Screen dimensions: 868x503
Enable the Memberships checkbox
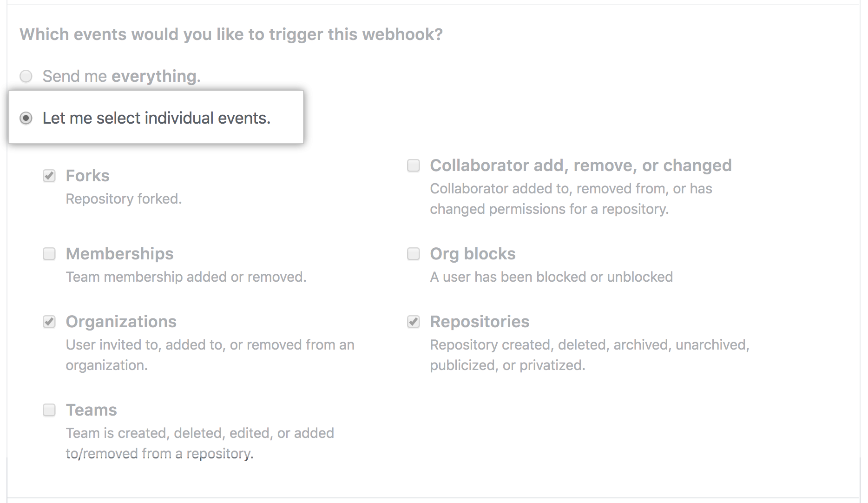(x=49, y=254)
